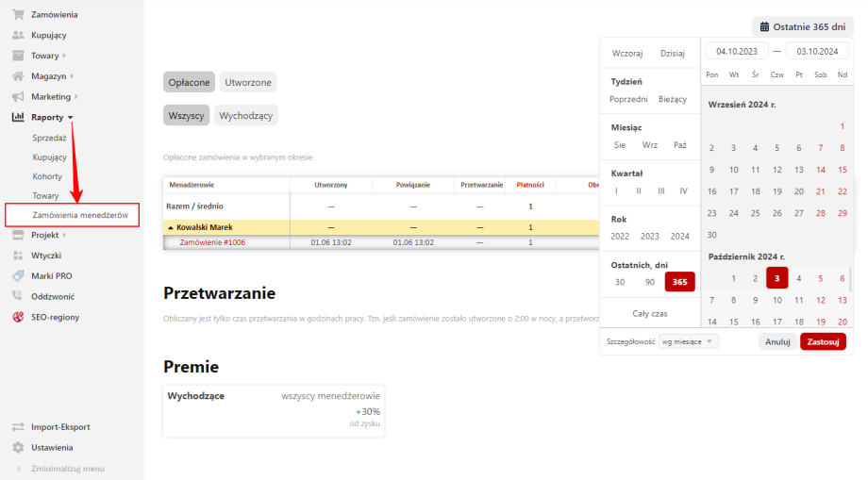Choose last 30 days preset
This screenshot has width=868, height=480.
coord(620,281)
